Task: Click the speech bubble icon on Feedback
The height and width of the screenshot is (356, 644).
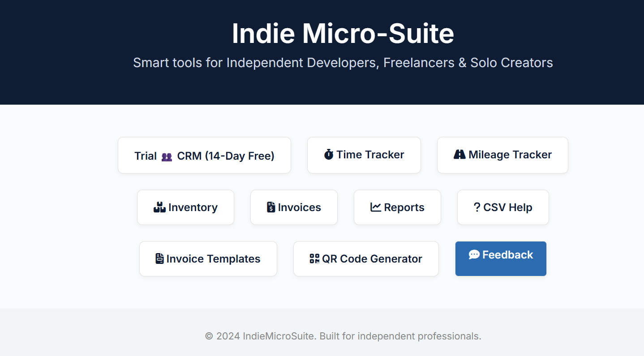Action: pos(474,254)
